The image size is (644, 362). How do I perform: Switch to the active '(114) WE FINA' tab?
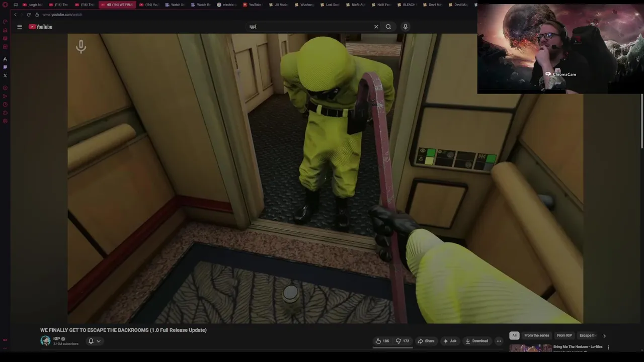pyautogui.click(x=117, y=5)
